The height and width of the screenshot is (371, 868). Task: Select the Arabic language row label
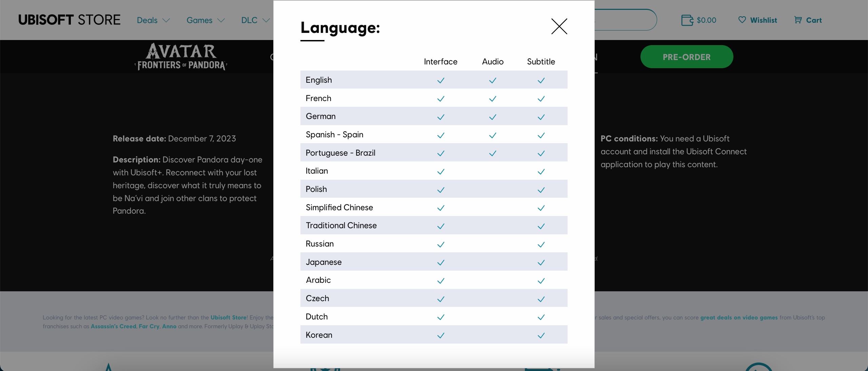click(318, 280)
